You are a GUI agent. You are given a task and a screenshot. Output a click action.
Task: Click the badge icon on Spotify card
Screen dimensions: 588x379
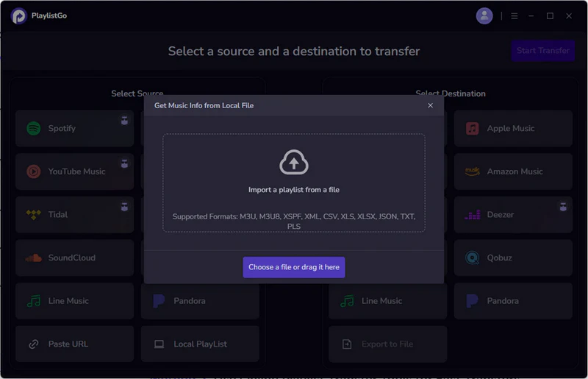click(124, 120)
